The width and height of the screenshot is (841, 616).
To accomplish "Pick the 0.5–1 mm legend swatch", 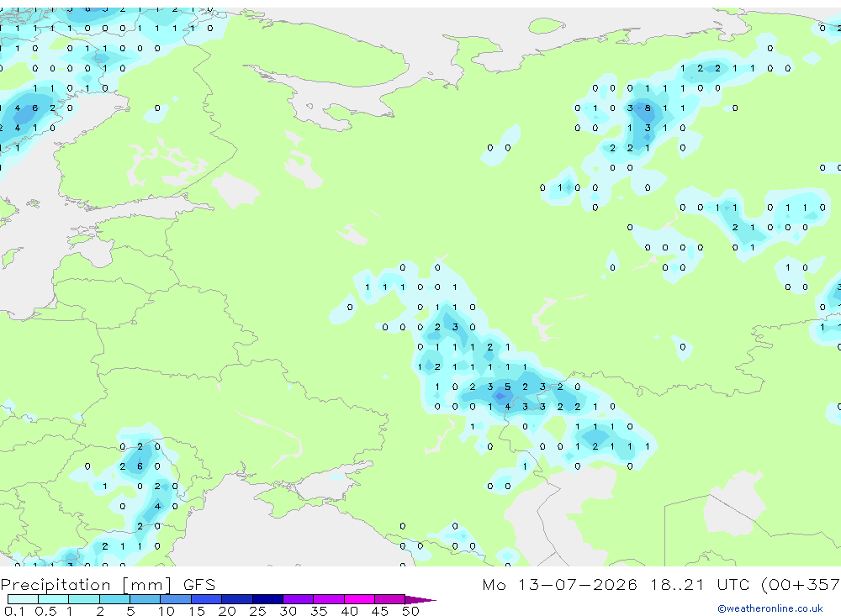I will click(x=54, y=599).
